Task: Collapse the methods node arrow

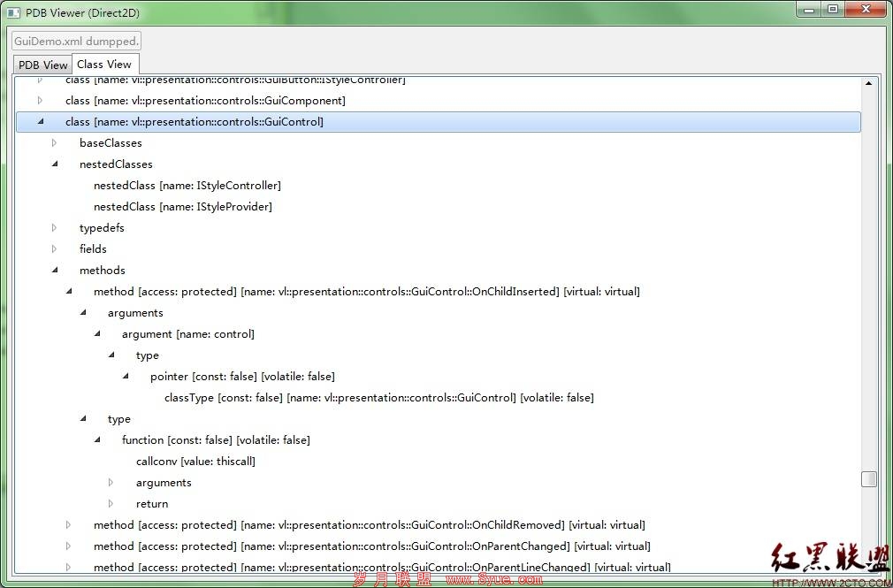Action: tap(55, 270)
